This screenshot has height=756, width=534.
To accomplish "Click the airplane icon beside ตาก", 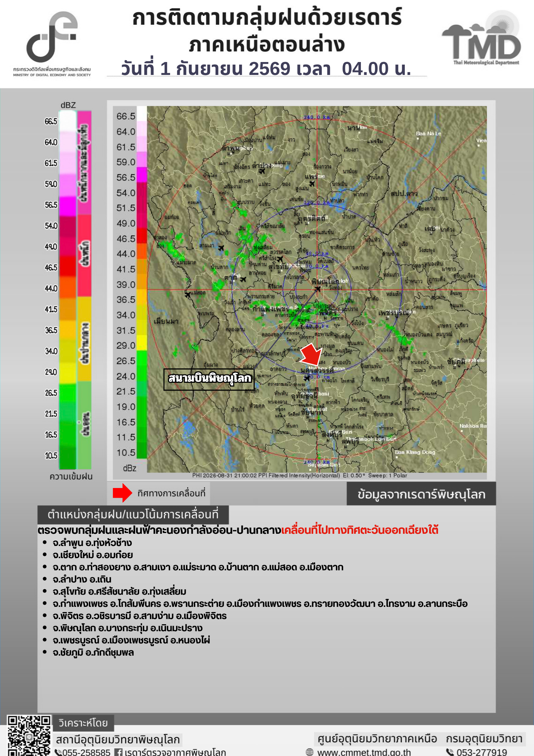I will [243, 279].
